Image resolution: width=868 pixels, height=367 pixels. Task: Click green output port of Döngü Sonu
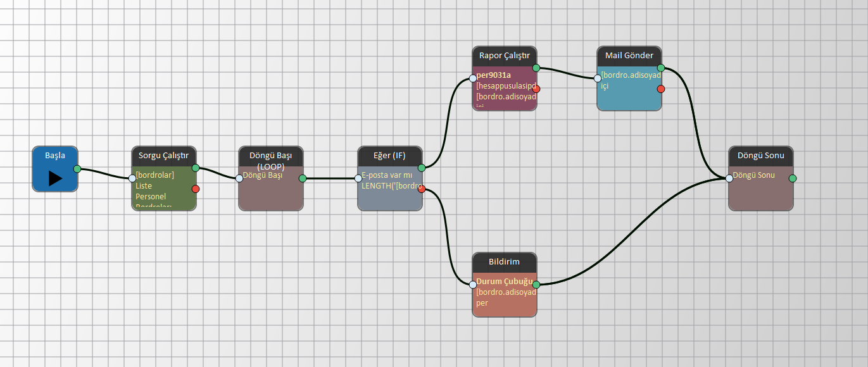tap(793, 178)
